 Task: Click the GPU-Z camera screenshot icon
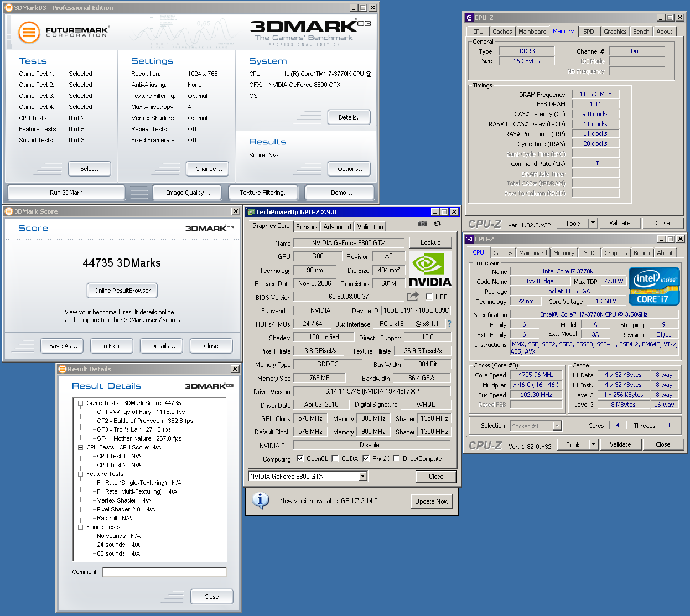tap(422, 224)
